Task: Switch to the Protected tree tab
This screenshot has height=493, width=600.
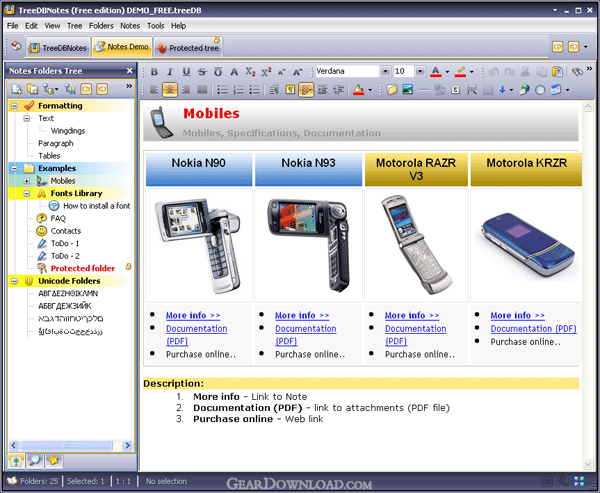Action: pyautogui.click(x=189, y=47)
